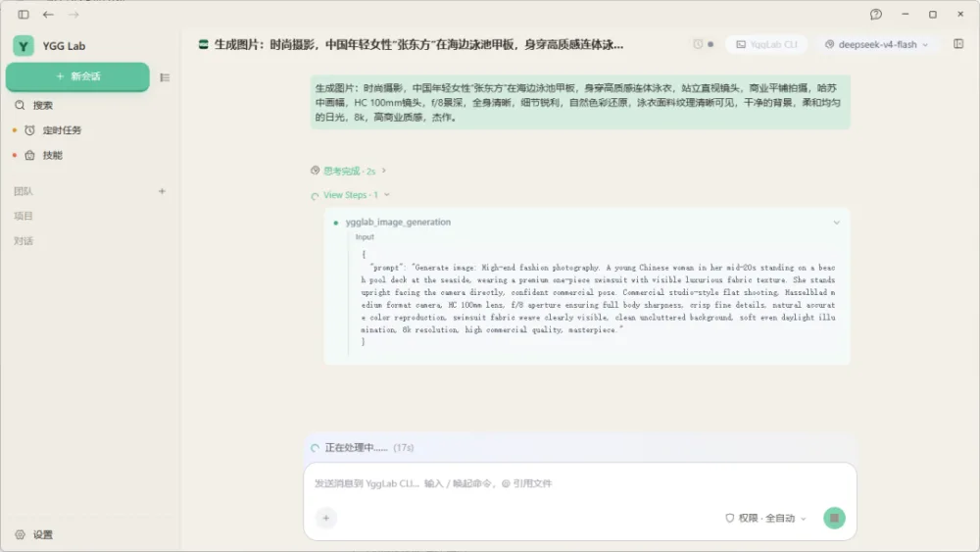Add attachment with the plus button

point(325,518)
